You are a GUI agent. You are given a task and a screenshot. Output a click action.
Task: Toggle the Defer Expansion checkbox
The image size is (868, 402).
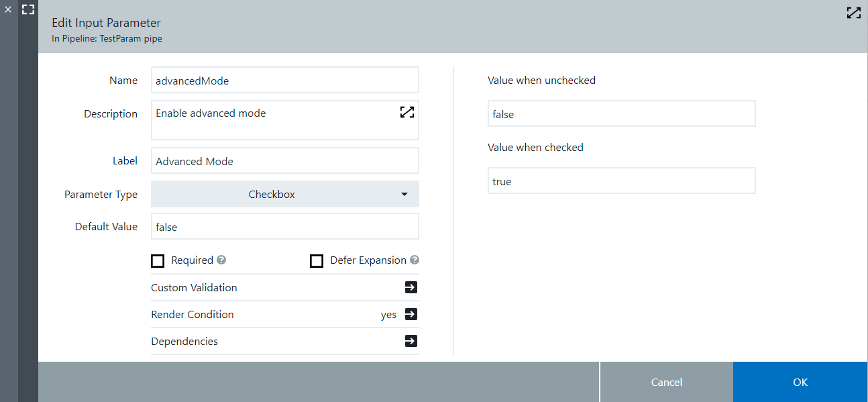click(x=317, y=261)
